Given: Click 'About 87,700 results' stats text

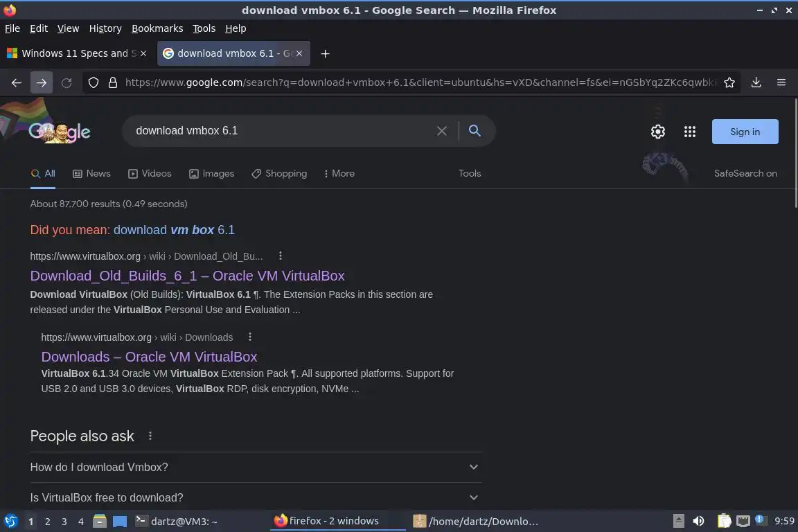Looking at the screenshot, I should [x=108, y=204].
